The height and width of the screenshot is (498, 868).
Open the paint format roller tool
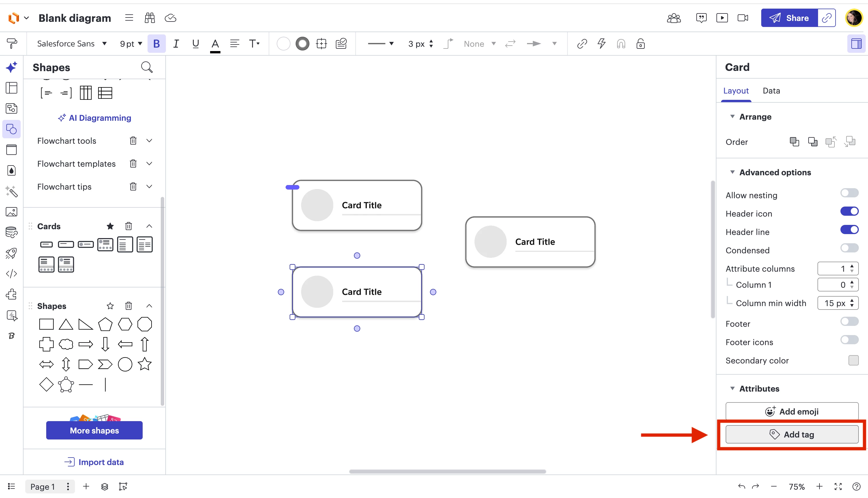point(12,44)
